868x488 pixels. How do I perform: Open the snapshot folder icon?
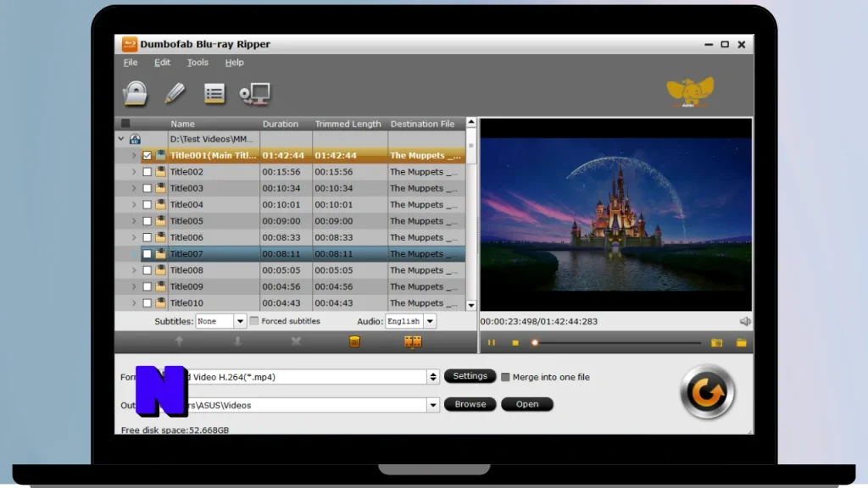741,343
